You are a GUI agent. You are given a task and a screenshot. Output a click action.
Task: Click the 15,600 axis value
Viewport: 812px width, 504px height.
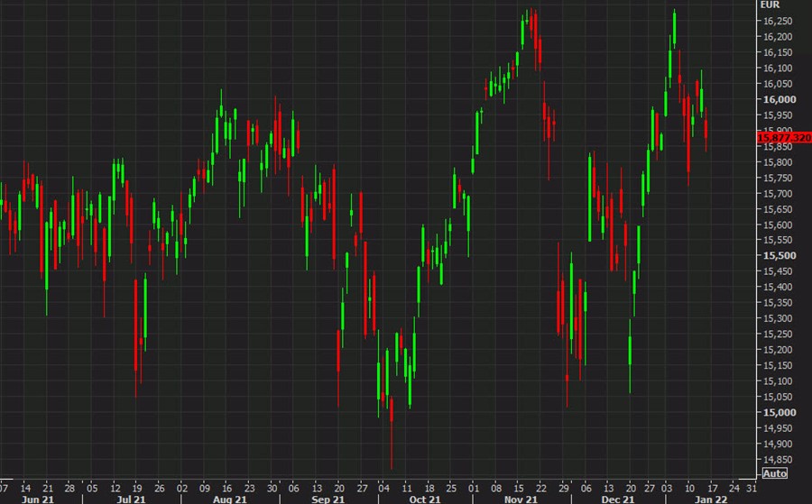(778, 225)
